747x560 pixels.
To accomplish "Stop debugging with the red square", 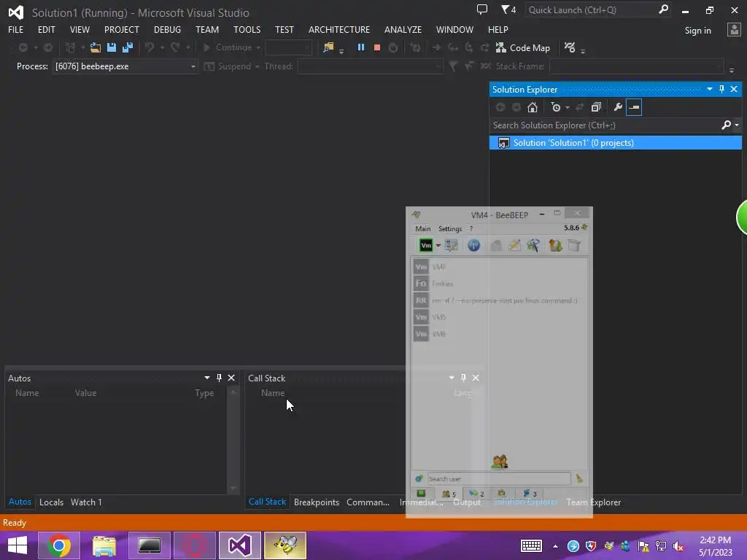I will (x=377, y=47).
